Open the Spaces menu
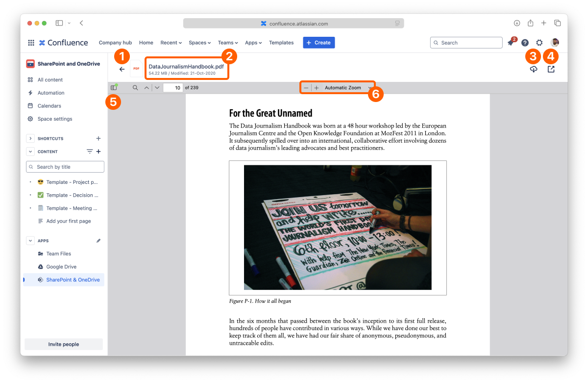Image resolution: width=588 pixels, height=383 pixels. coord(199,43)
